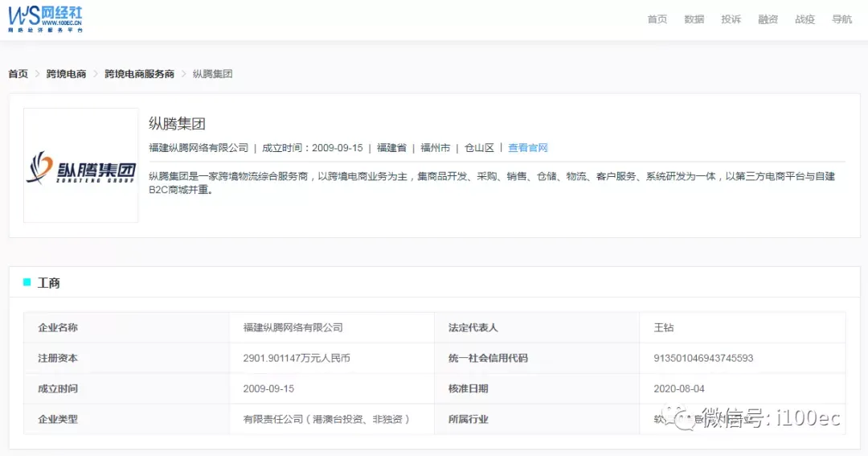Screen dimensions: 868x456
Task: Click the 2901.901147万元人民币 value cell
Action: pyautogui.click(x=332, y=358)
